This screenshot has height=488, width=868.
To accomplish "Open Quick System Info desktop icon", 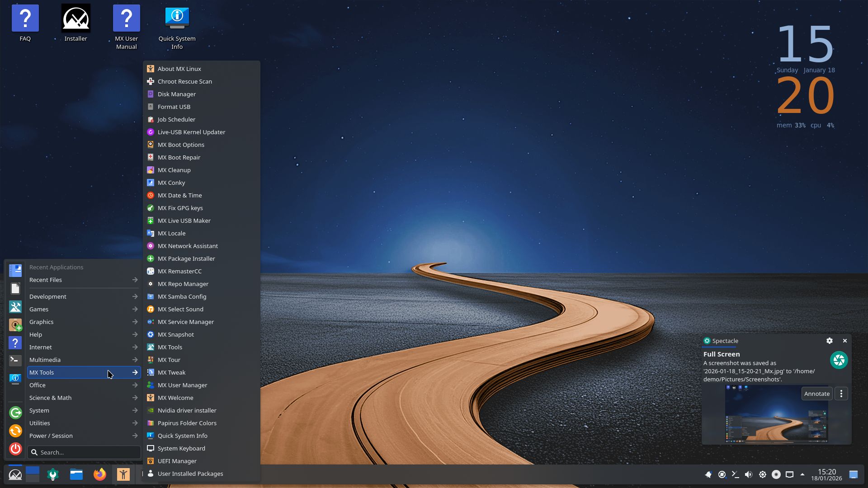I will point(177,19).
